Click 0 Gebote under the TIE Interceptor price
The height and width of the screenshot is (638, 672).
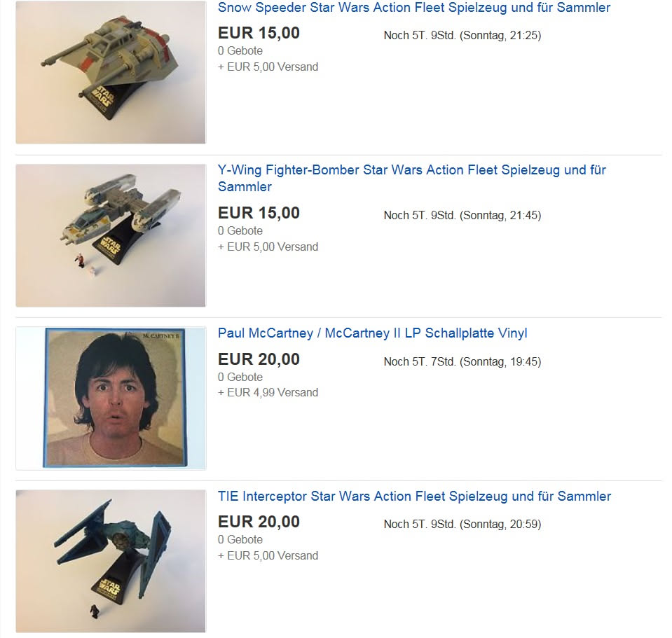240,540
